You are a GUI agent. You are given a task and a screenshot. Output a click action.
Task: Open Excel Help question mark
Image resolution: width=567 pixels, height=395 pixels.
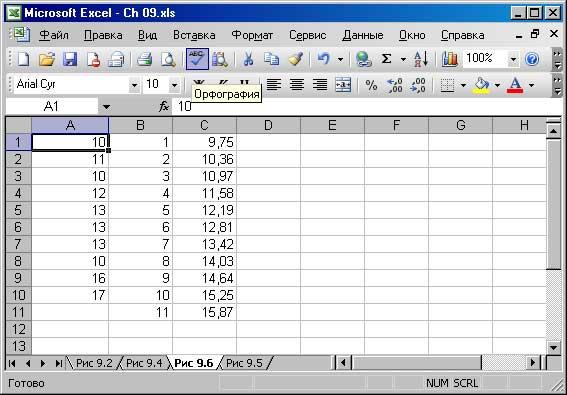(532, 59)
